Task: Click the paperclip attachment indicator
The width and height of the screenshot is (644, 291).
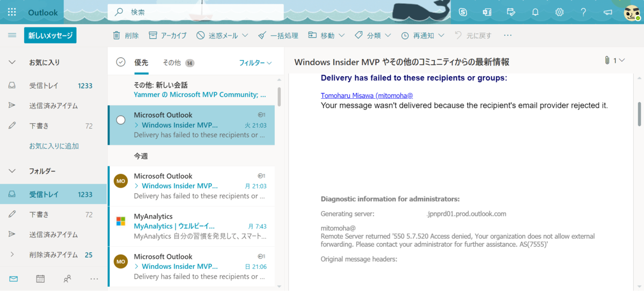Action: click(608, 61)
